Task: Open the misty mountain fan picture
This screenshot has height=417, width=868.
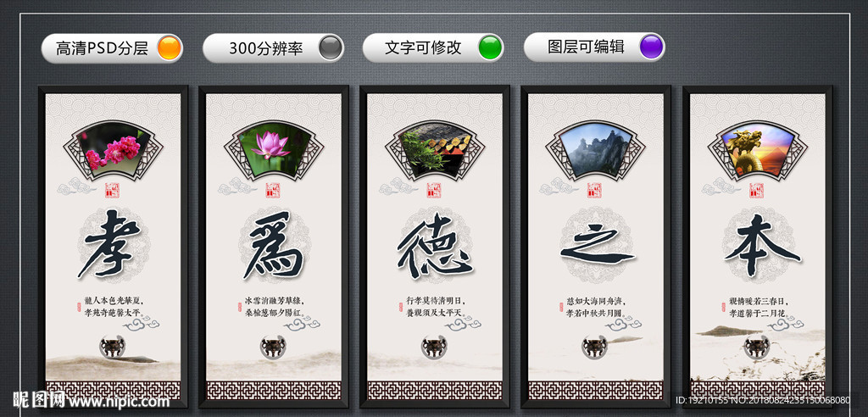Action: click(x=595, y=149)
